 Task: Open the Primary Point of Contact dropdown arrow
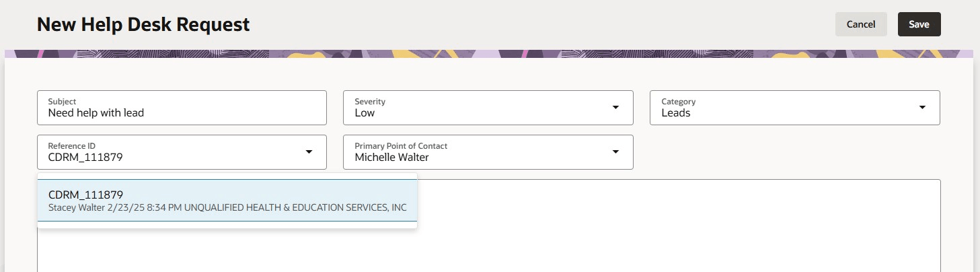tap(615, 152)
